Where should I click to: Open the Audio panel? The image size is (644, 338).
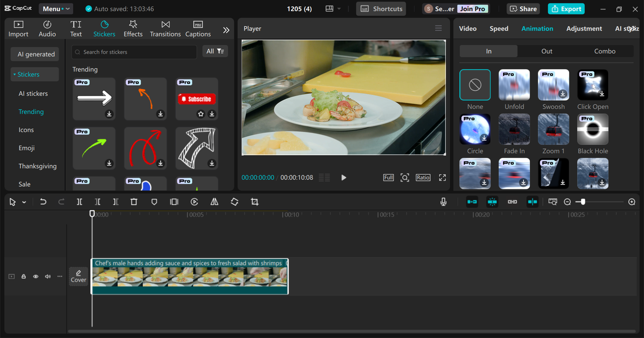(47, 29)
